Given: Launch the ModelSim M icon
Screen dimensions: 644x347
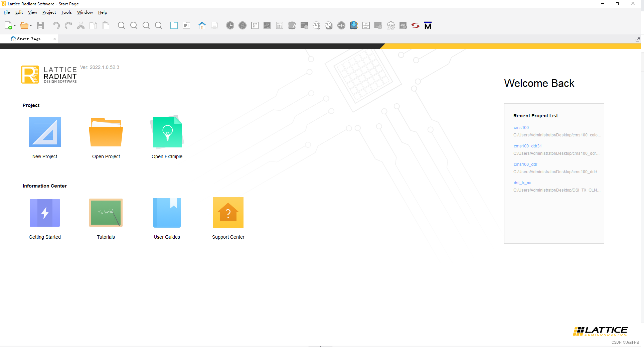Looking at the screenshot, I should click(x=428, y=25).
